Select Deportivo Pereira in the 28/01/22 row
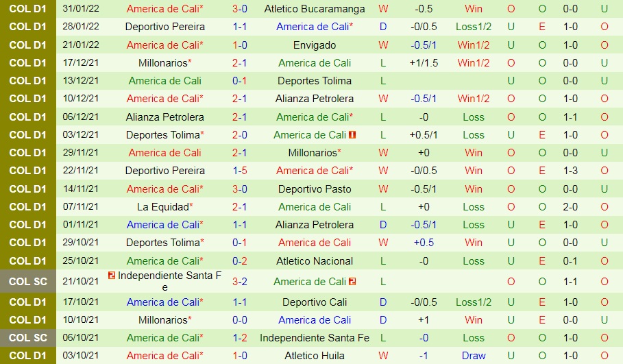The height and width of the screenshot is (364, 623). click(164, 27)
